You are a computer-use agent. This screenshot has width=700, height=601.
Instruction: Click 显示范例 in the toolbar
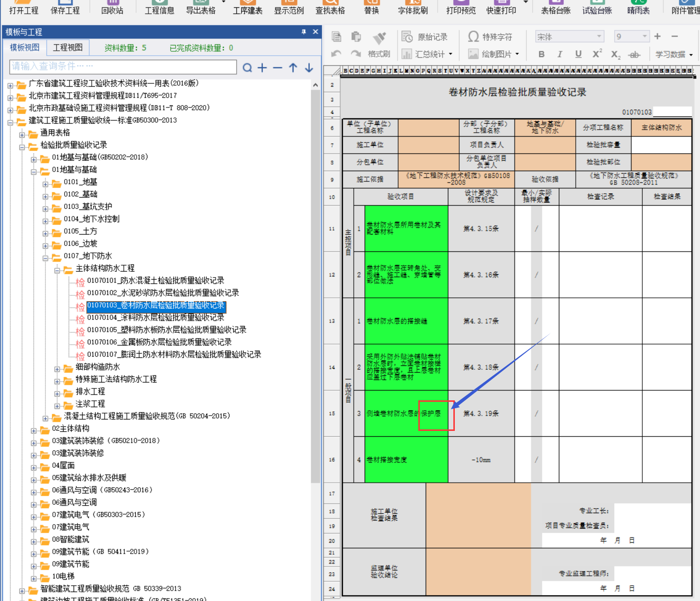tap(289, 7)
